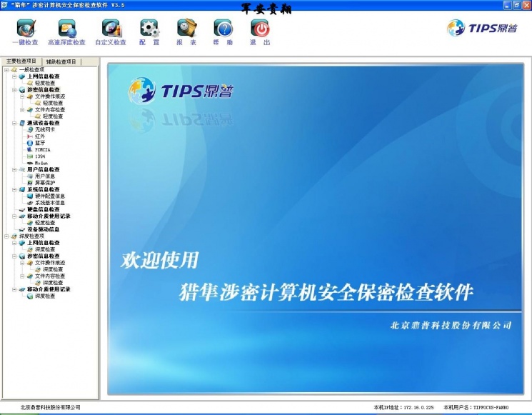The image size is (532, 415).
Task: Select 深度检查 under 深度 移动介质使用记录
Action: click(x=45, y=296)
